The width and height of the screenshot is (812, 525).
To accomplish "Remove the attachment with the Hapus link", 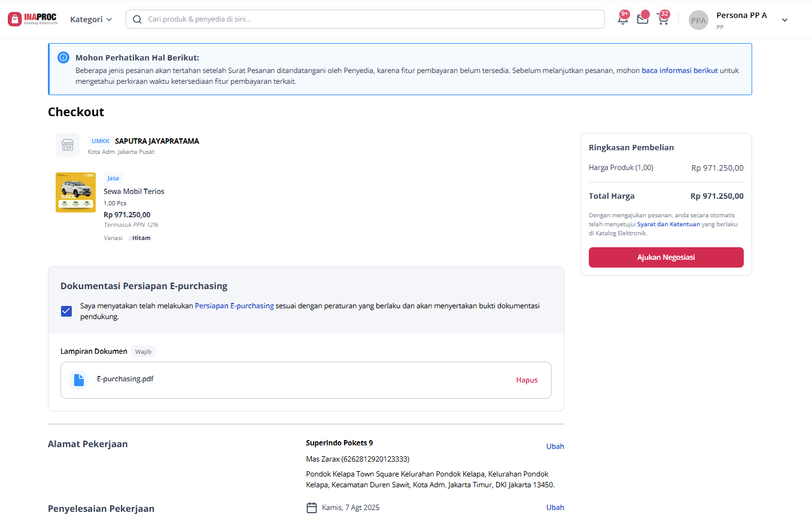I will [x=527, y=380].
